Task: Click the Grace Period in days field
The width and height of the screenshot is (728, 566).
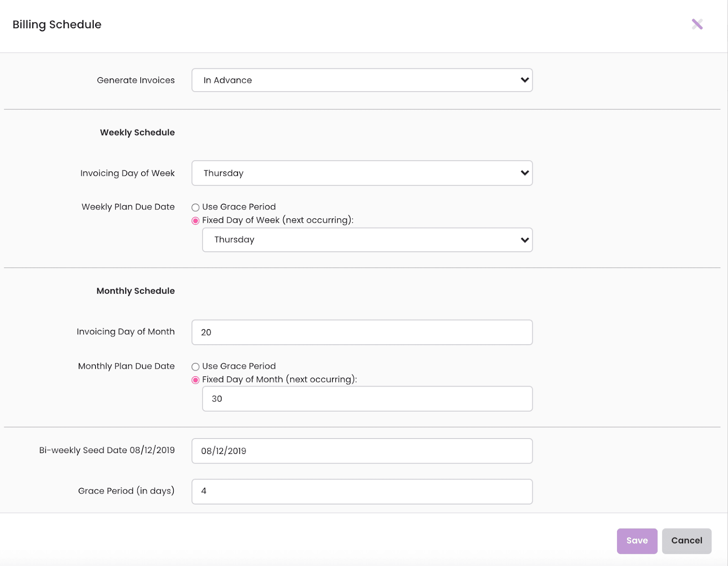Action: [362, 491]
